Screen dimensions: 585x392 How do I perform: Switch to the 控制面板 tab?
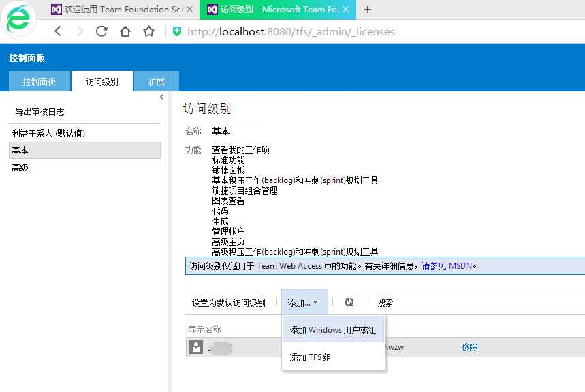(x=39, y=81)
